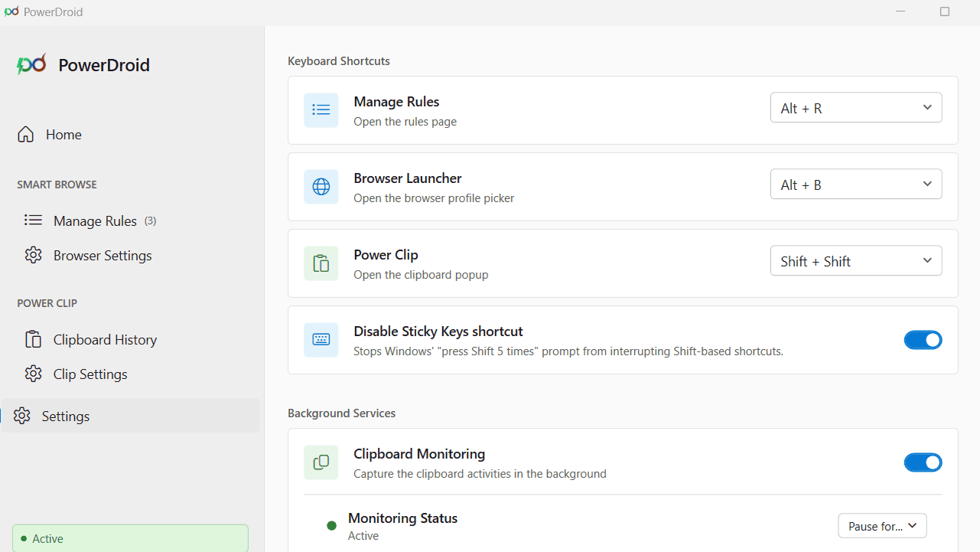Open the Pause for... dropdown
Screen dimensions: 980x552
point(883,526)
